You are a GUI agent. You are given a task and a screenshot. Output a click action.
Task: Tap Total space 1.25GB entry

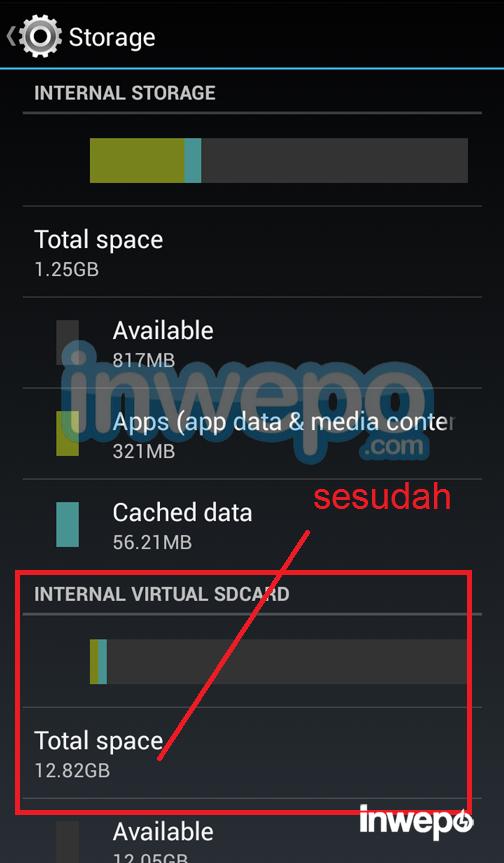[252, 252]
